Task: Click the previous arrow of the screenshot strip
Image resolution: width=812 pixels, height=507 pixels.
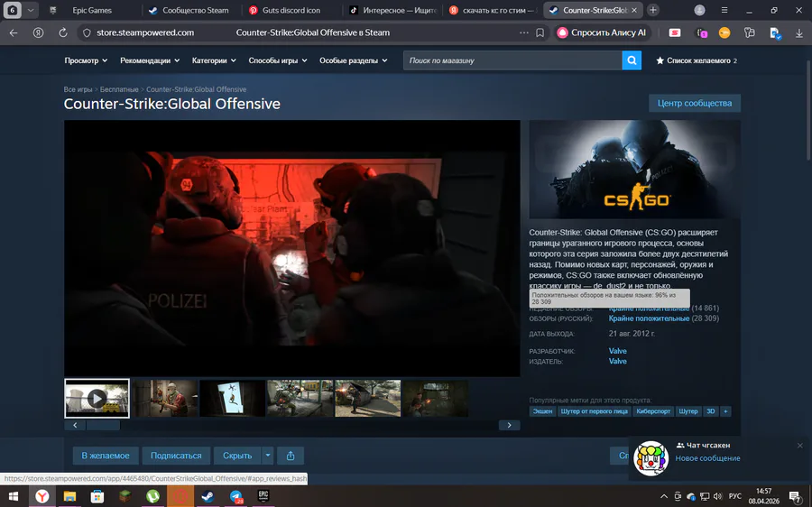Action: pos(75,425)
